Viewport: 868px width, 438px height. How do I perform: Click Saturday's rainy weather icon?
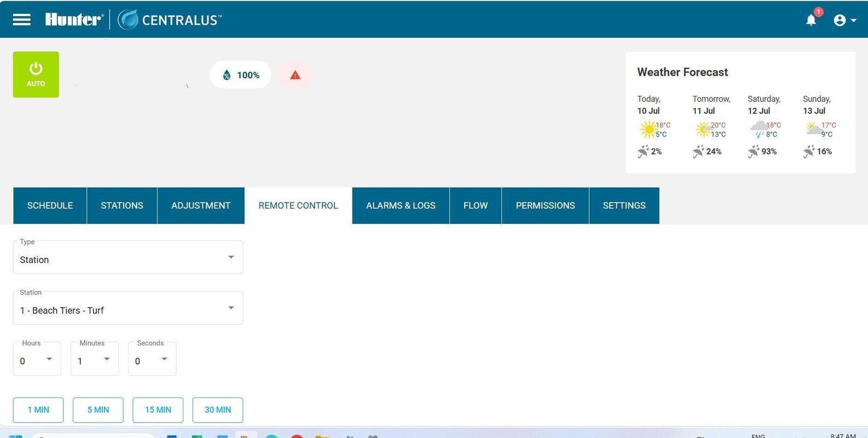click(758, 130)
